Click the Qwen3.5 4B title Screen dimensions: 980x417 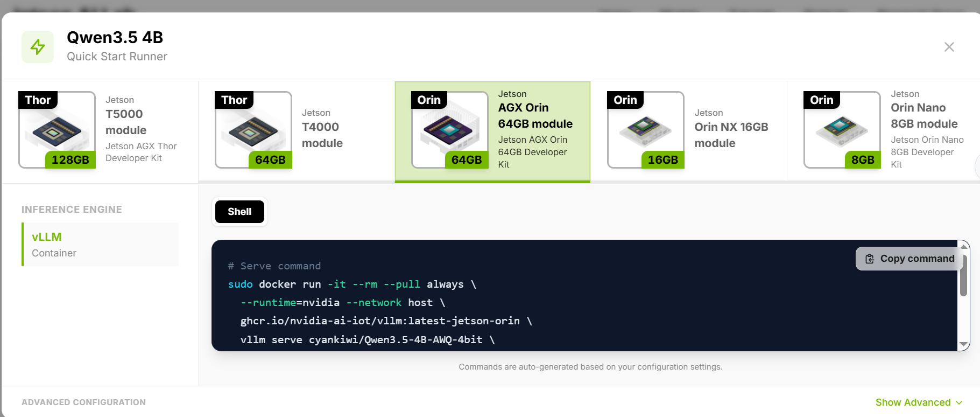[x=115, y=37]
